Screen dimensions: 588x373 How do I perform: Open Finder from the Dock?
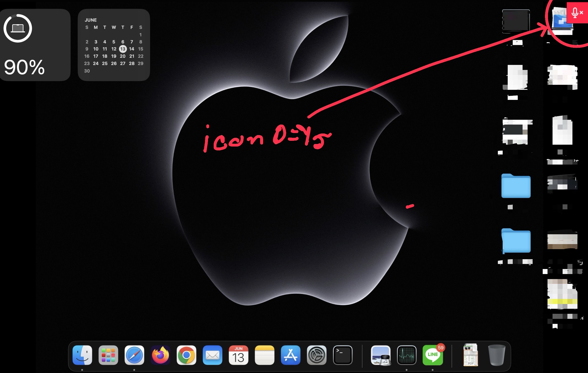[x=82, y=355]
